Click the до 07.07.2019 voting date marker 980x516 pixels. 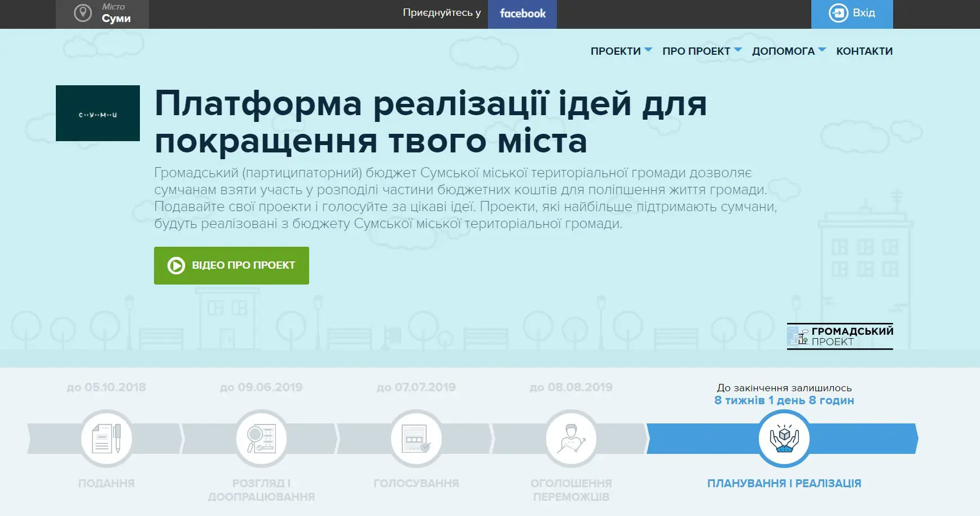pyautogui.click(x=416, y=387)
